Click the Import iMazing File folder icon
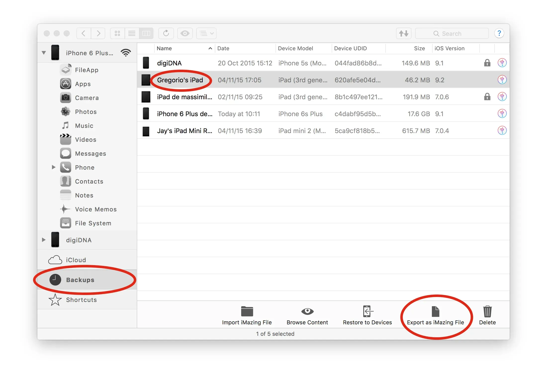This screenshot has height=392, width=545. pos(247,311)
